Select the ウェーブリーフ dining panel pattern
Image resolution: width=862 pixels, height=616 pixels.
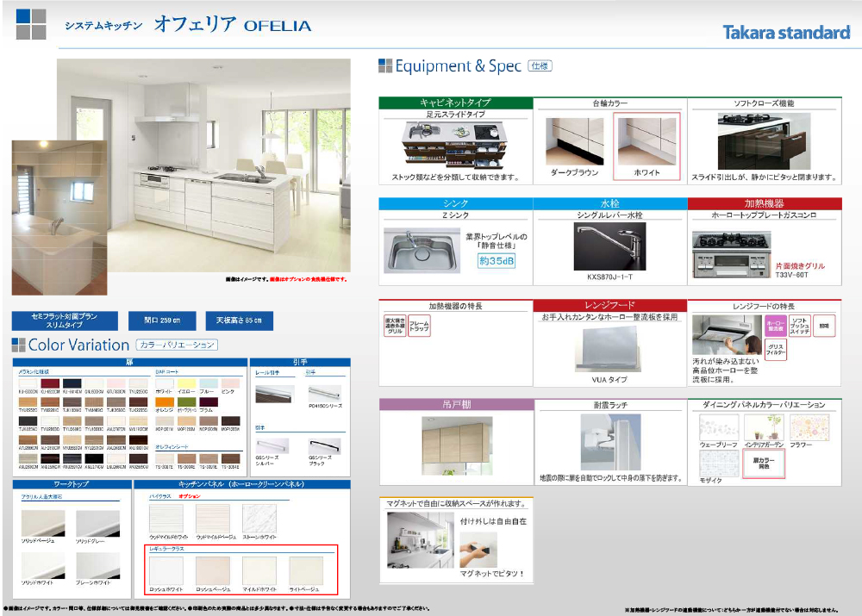pos(719,428)
